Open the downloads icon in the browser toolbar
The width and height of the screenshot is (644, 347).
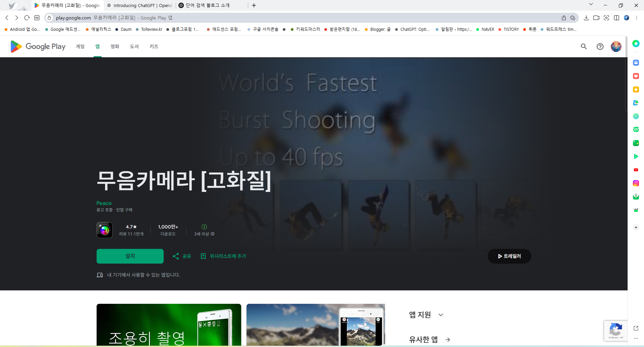pos(586,18)
